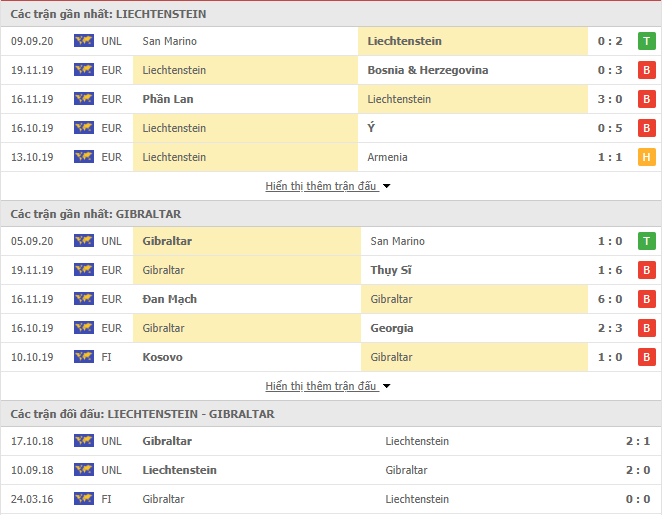
Task: Click dropdown arrow beside Gibraltar's Hiển thị thêm trận đấu
Action: tap(386, 386)
